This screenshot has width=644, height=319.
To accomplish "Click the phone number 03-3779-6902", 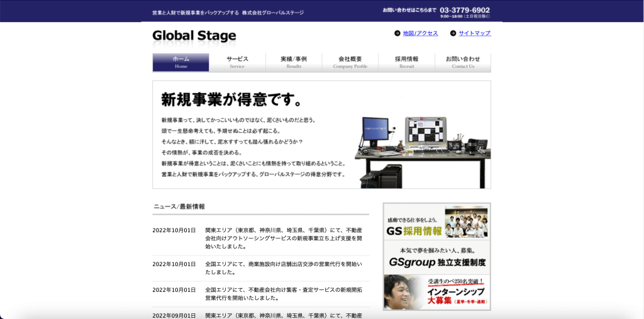I will [464, 10].
